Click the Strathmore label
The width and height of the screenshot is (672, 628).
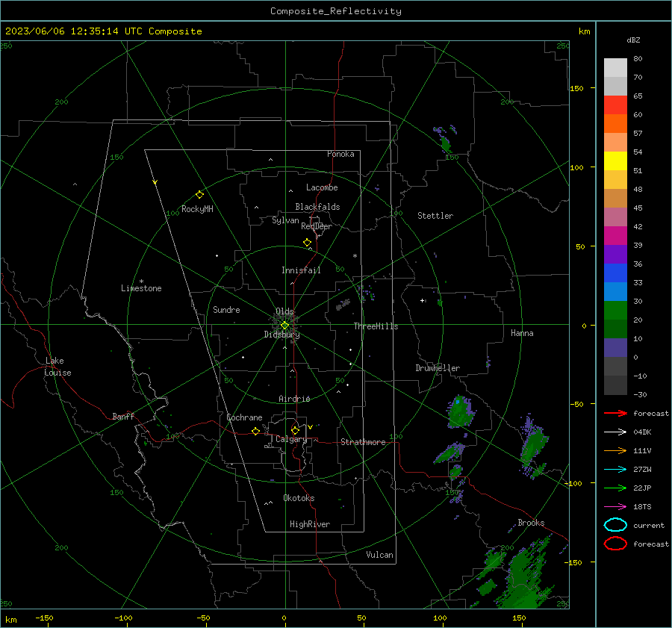(x=363, y=442)
